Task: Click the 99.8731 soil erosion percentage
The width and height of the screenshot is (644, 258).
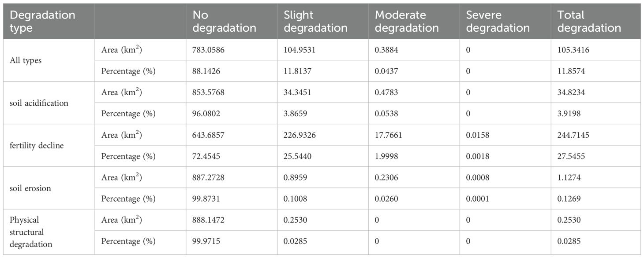Action: 207,199
